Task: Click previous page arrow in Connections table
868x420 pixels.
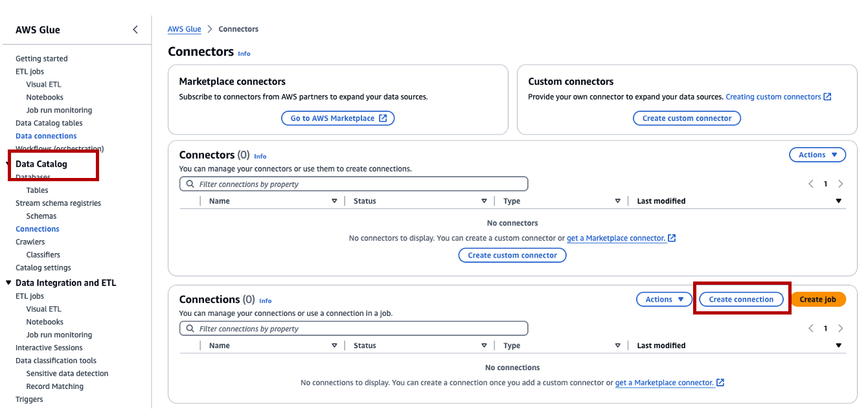Action: click(811, 329)
